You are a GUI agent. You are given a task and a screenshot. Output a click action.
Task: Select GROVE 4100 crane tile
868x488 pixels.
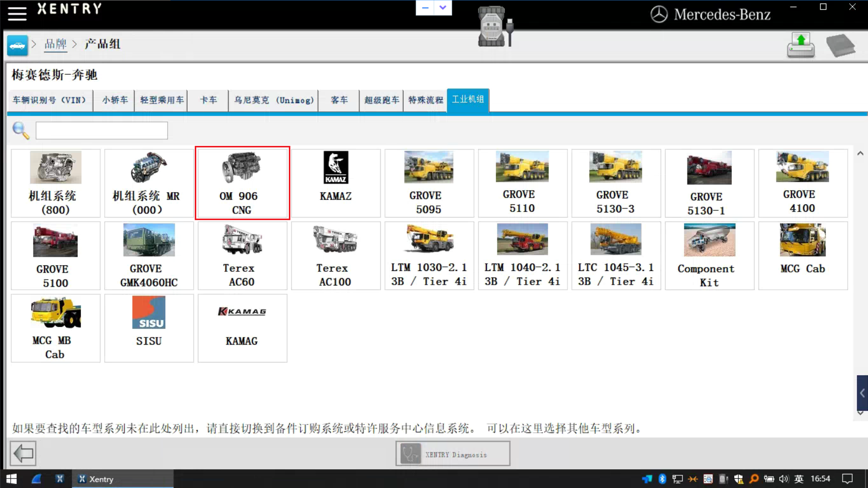(x=803, y=183)
